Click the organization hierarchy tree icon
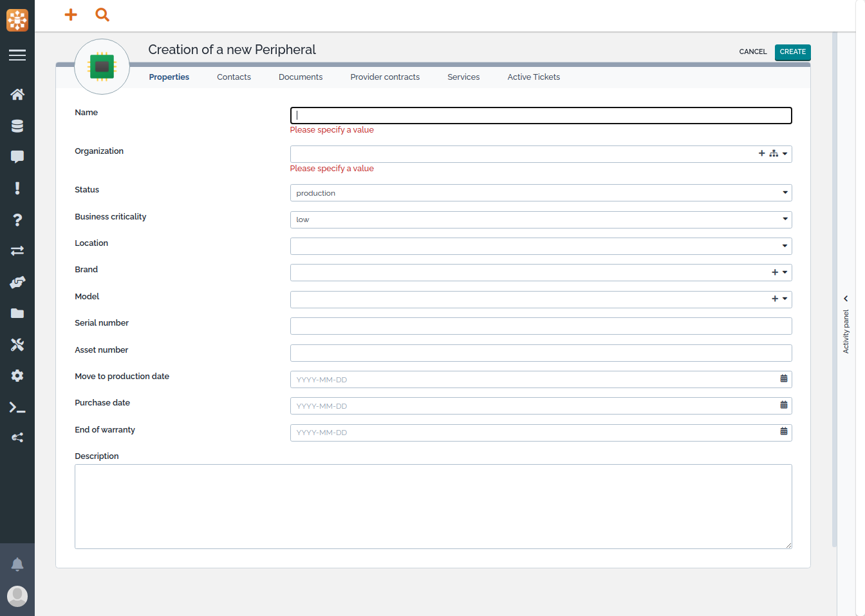The image size is (865, 616). click(x=774, y=154)
